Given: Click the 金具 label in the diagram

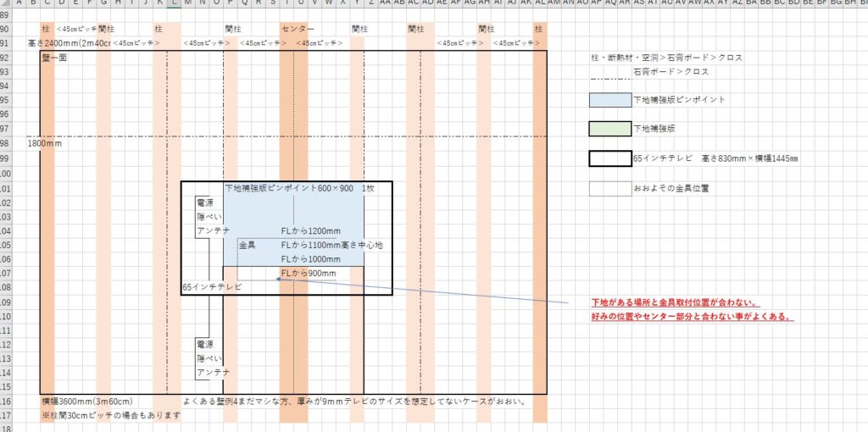Looking at the screenshot, I should pyautogui.click(x=248, y=245).
